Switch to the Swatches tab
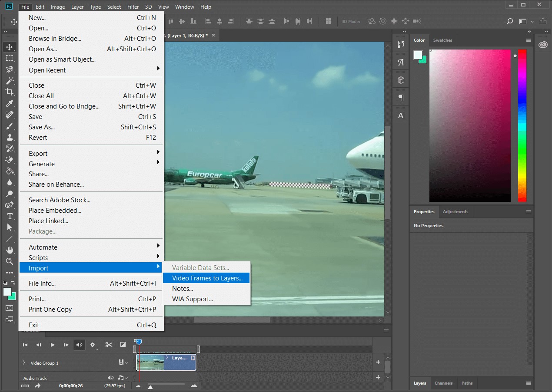552x392 pixels. pos(442,40)
